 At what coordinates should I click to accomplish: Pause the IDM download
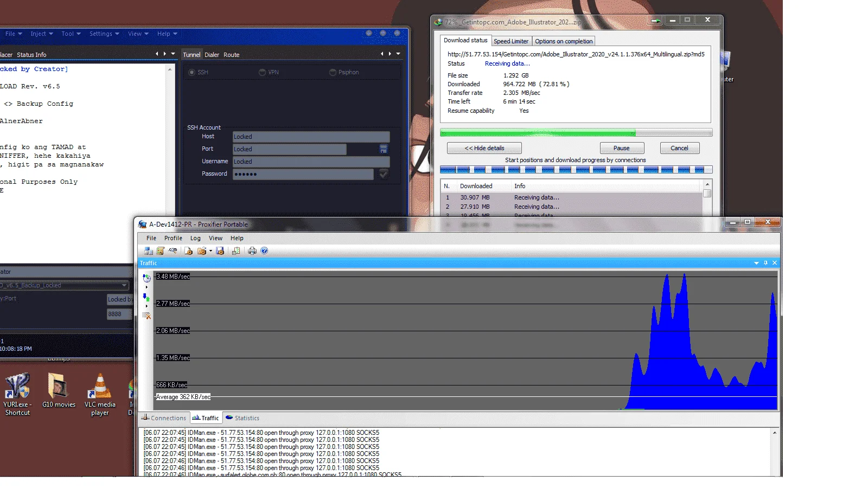[x=622, y=148]
